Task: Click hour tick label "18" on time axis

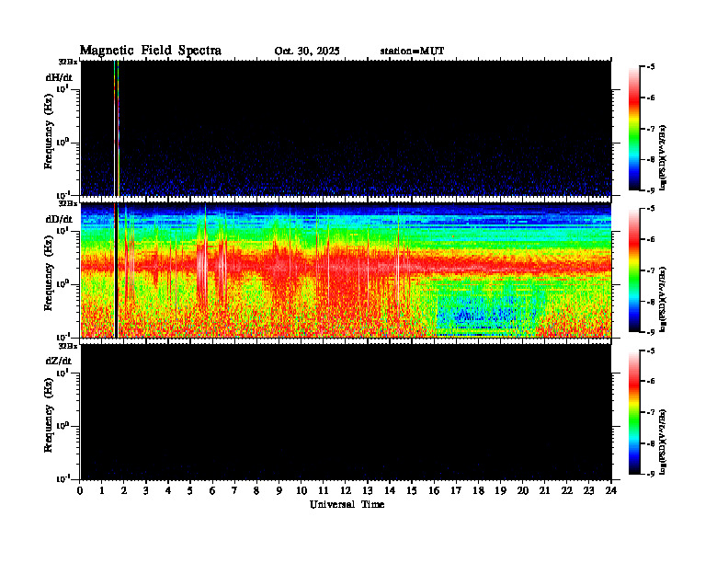Action: point(479,491)
